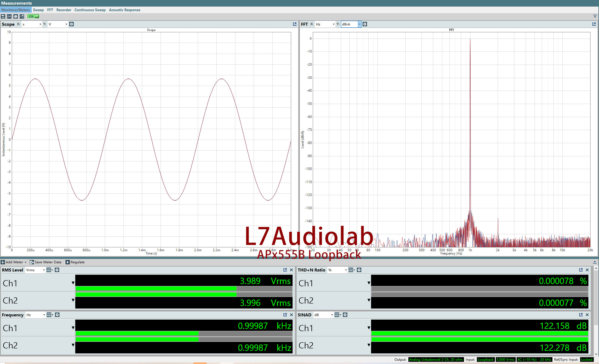Open Scope X axis unit dropdown
This screenshot has height=364, width=599.
click(31, 24)
